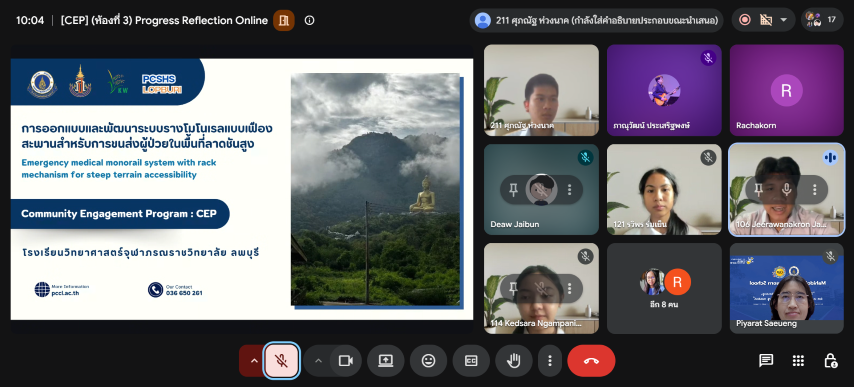Screen dimensions: 854x387
Task: Click Community Engagement Program : CEP banner
Action: [119, 213]
